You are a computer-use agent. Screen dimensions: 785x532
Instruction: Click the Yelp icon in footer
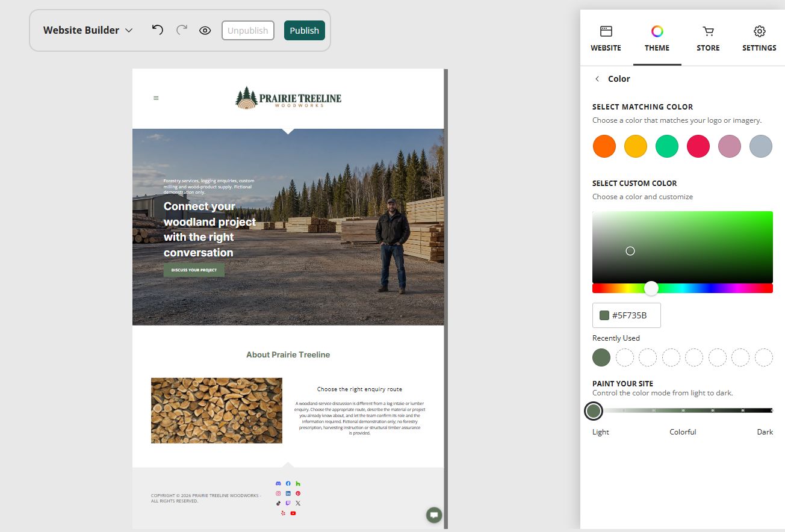283,513
